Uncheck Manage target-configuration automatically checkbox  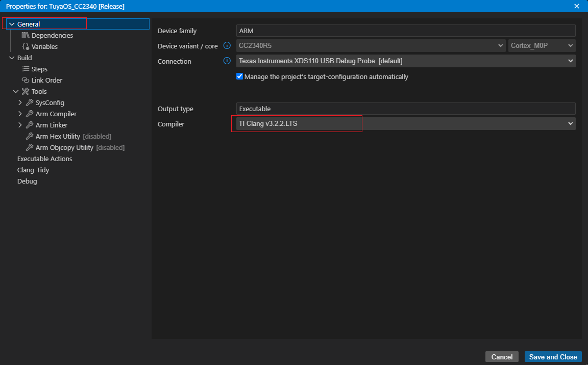click(239, 76)
